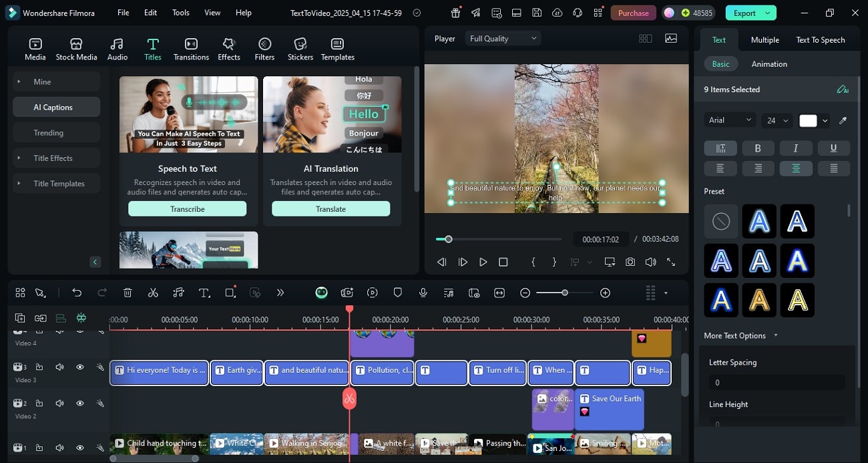Click the Purchase button
Image resolution: width=868 pixels, height=463 pixels.
tap(633, 13)
